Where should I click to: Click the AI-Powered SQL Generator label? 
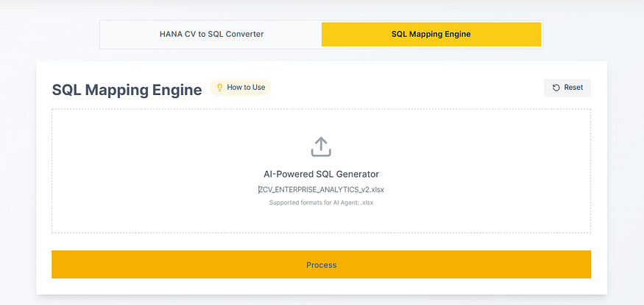tap(321, 175)
